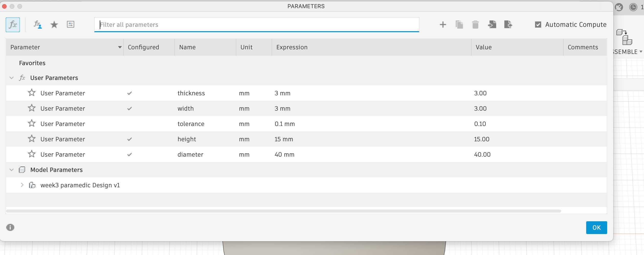
Task: Add a new user parameter with plus icon
Action: pyautogui.click(x=443, y=25)
